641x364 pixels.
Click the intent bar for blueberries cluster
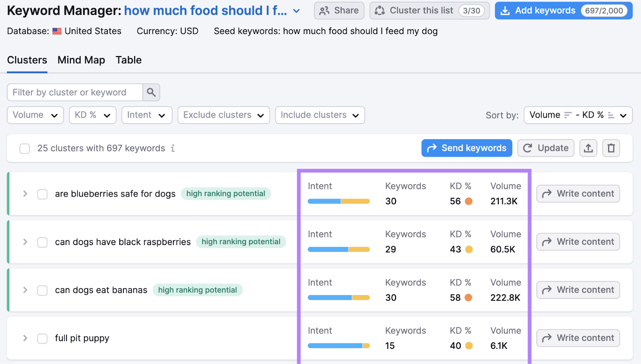point(339,201)
